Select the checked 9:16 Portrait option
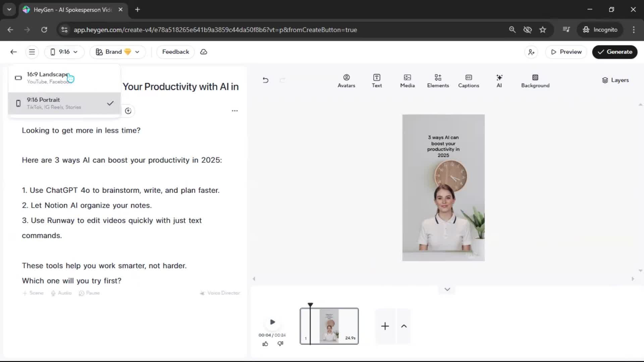Viewport: 644px width, 362px height. (x=64, y=103)
